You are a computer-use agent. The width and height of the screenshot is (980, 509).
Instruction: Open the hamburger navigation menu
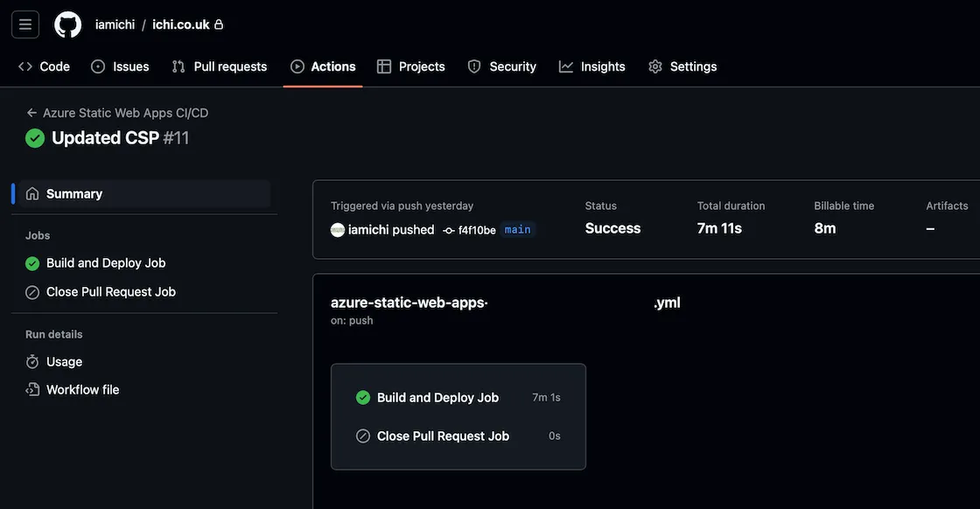25,24
